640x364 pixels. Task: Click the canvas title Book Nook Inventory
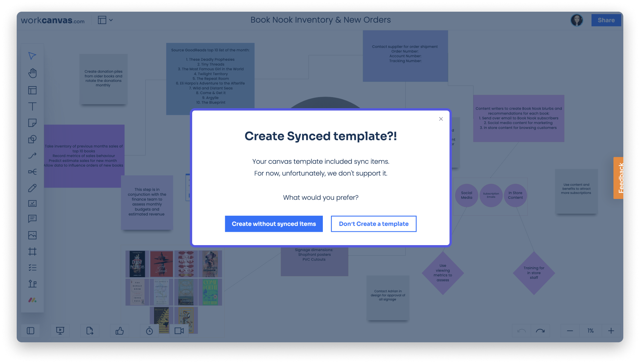tap(321, 20)
